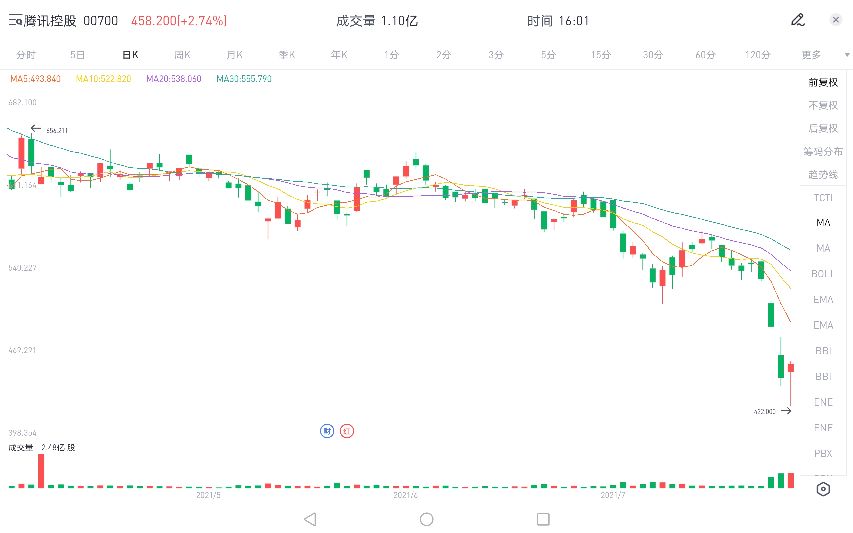
Task: Click the 540.227 price axis label
Action: pyautogui.click(x=22, y=268)
